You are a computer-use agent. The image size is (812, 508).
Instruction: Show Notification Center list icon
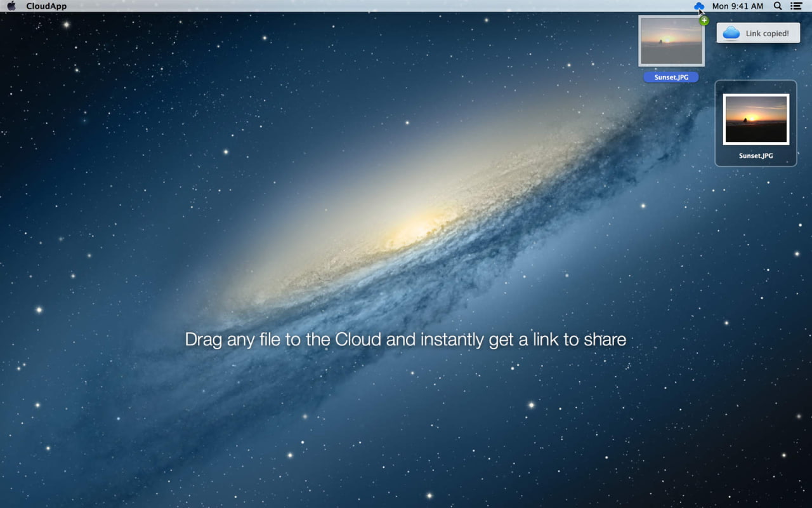coord(796,6)
